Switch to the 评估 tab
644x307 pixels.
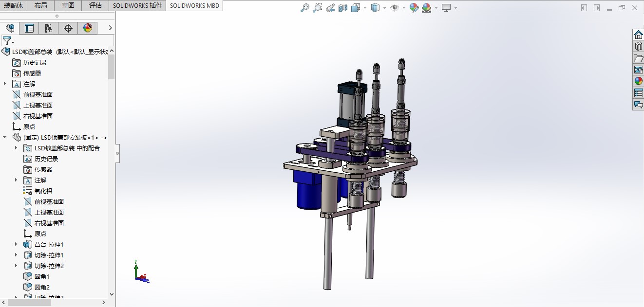point(95,6)
